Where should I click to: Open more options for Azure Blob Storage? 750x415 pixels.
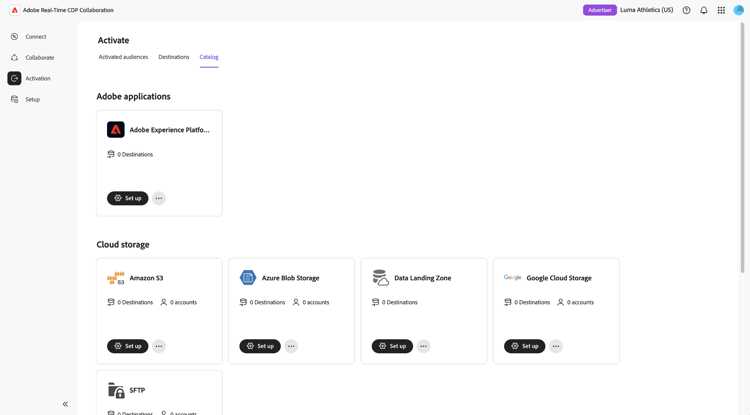291,346
